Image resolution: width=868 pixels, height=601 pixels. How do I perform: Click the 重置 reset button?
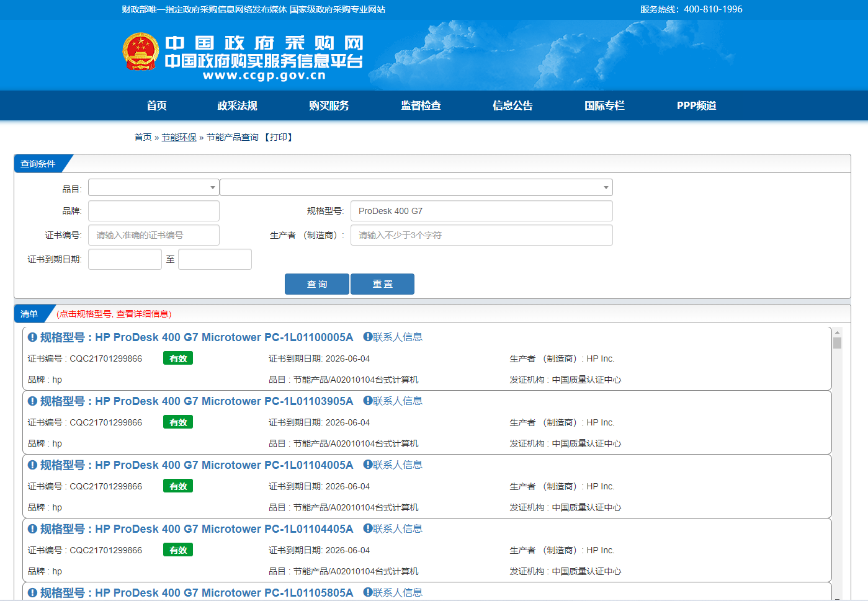(382, 284)
